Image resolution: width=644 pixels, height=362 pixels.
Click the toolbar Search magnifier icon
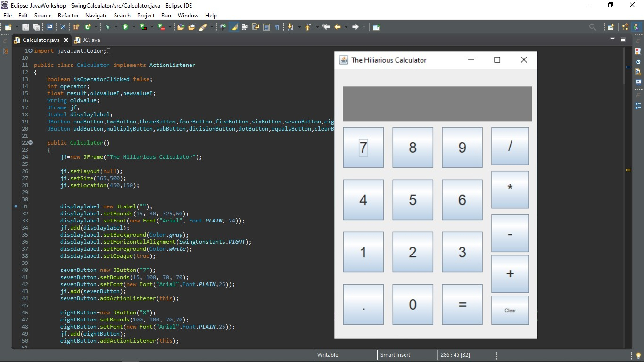click(x=593, y=27)
